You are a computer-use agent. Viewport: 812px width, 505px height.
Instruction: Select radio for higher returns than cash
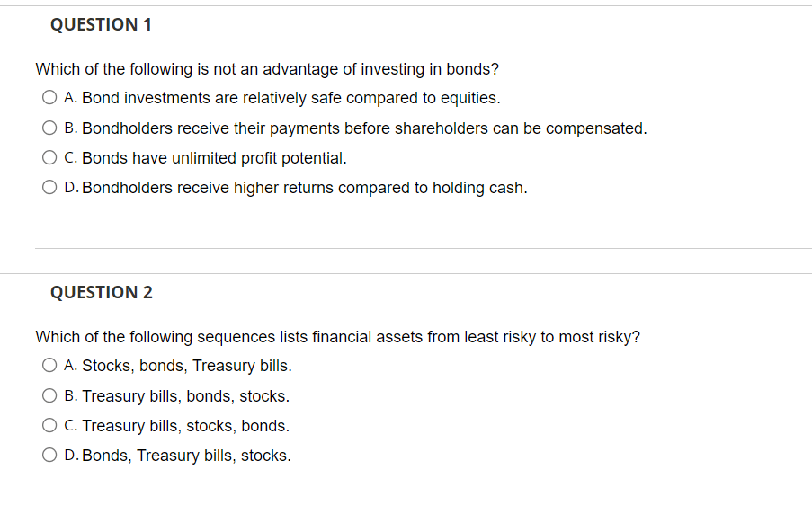click(49, 188)
